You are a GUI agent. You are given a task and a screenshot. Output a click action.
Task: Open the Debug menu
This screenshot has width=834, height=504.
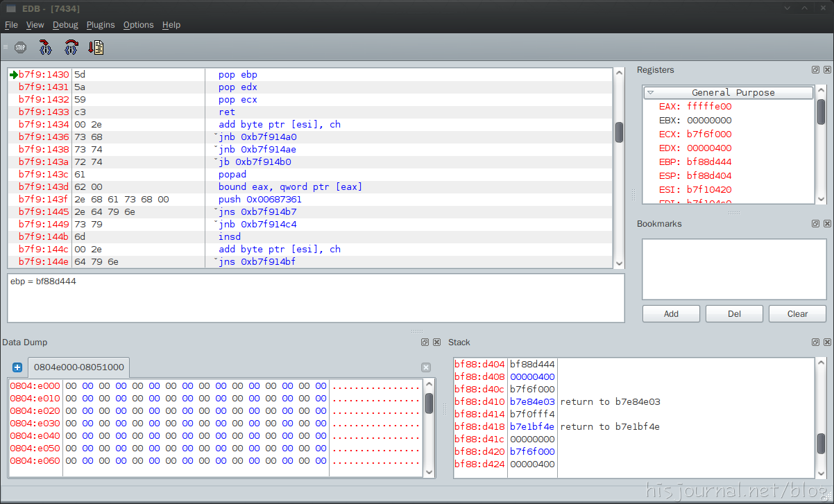(65, 25)
